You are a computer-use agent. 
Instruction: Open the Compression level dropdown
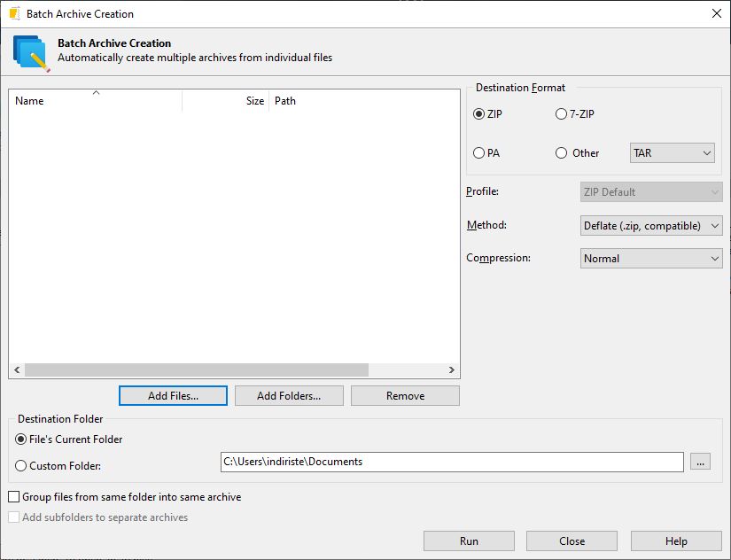[x=651, y=259]
